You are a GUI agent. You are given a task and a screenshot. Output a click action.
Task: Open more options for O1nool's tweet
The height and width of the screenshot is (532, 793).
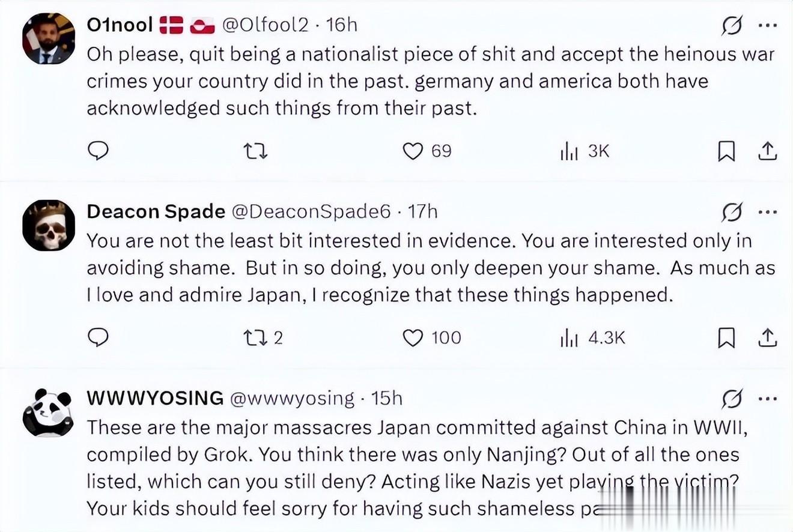pos(768,26)
